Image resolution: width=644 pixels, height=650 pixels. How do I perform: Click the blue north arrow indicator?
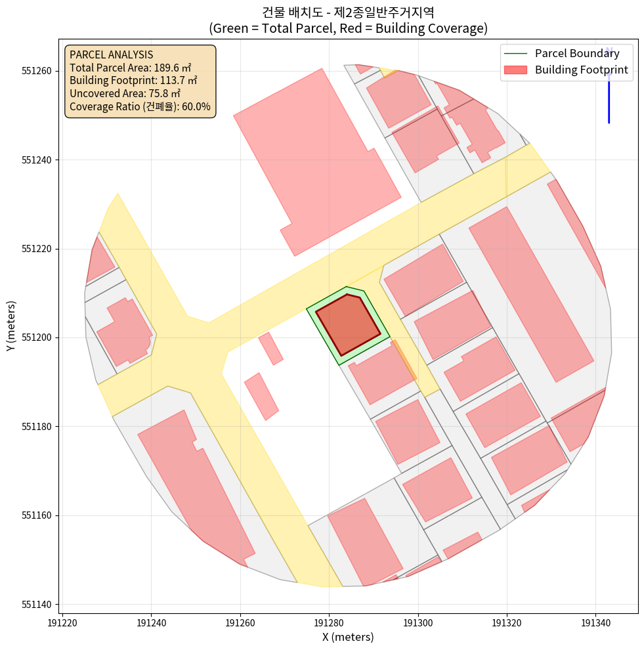point(609,92)
